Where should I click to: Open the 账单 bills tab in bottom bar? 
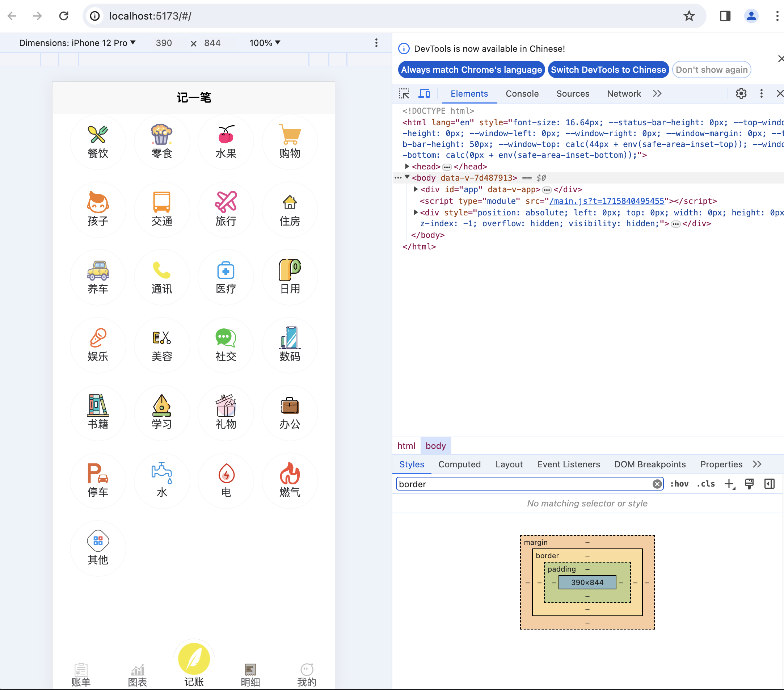click(x=81, y=674)
